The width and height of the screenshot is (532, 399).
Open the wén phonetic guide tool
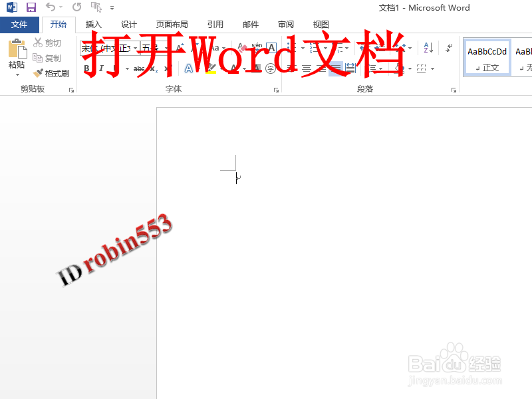click(257, 48)
